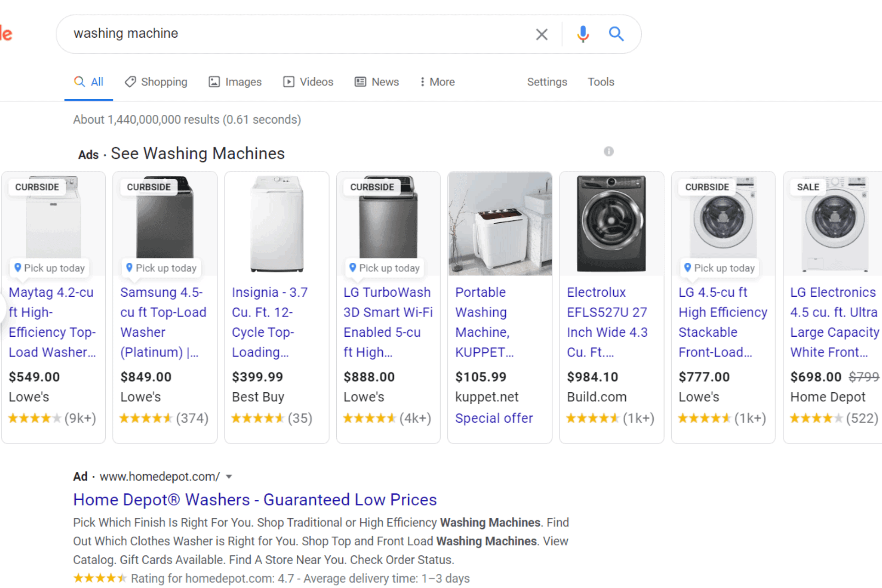The width and height of the screenshot is (882, 588).
Task: Click Electrolux dark front-load washer image
Action: 611,224
